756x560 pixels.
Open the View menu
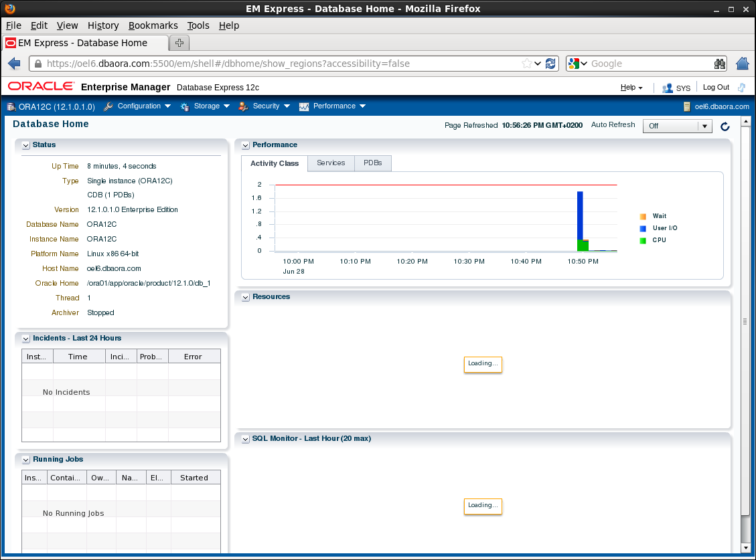(x=67, y=25)
